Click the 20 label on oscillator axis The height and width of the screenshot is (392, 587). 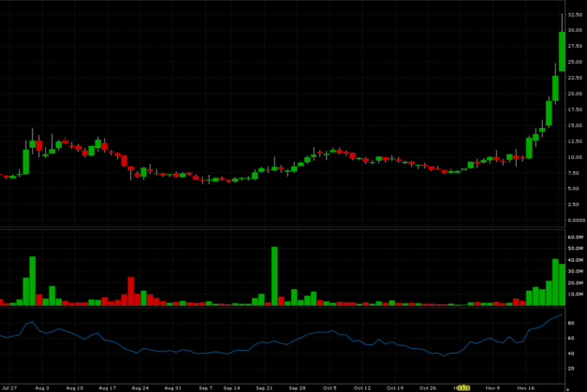pyautogui.click(x=571, y=370)
